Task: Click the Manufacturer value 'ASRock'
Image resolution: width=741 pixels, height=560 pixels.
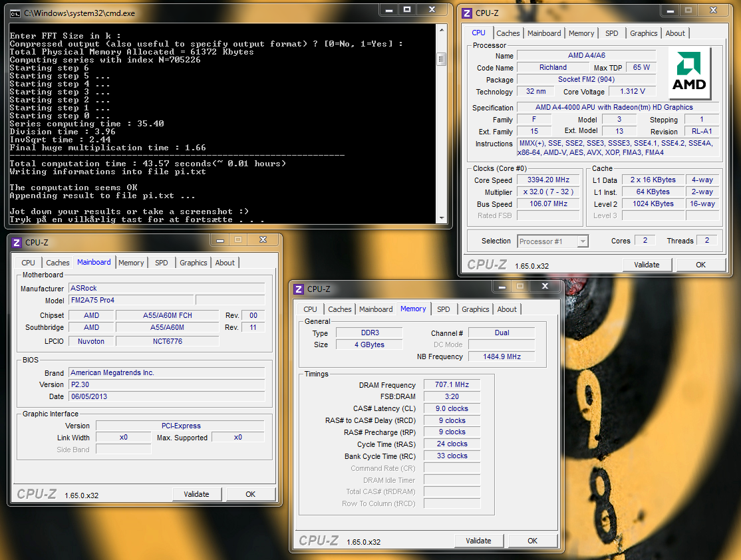Action: (x=167, y=288)
